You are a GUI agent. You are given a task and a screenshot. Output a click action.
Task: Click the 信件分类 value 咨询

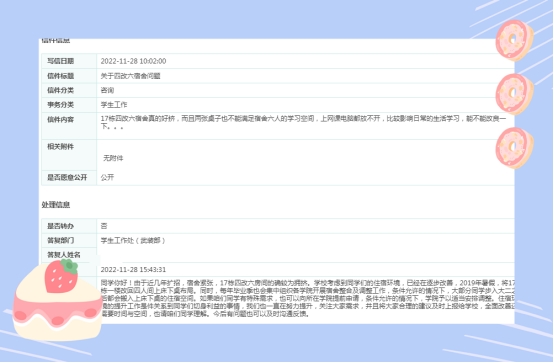pos(107,90)
